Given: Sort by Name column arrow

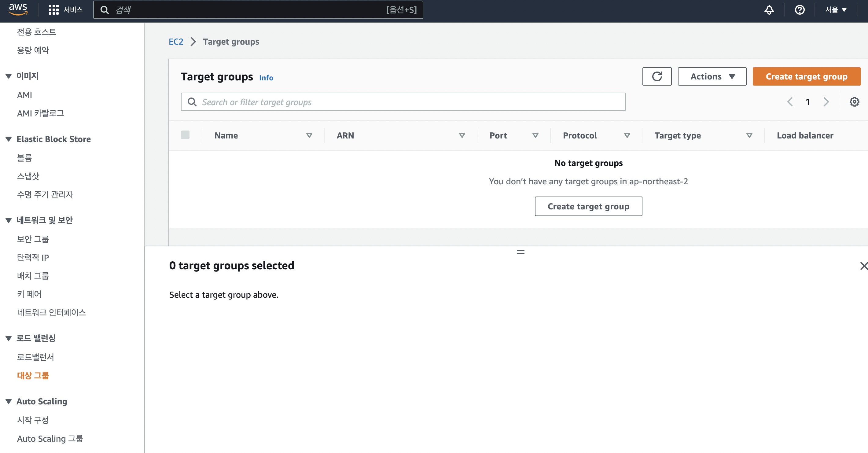Looking at the screenshot, I should pyautogui.click(x=309, y=135).
